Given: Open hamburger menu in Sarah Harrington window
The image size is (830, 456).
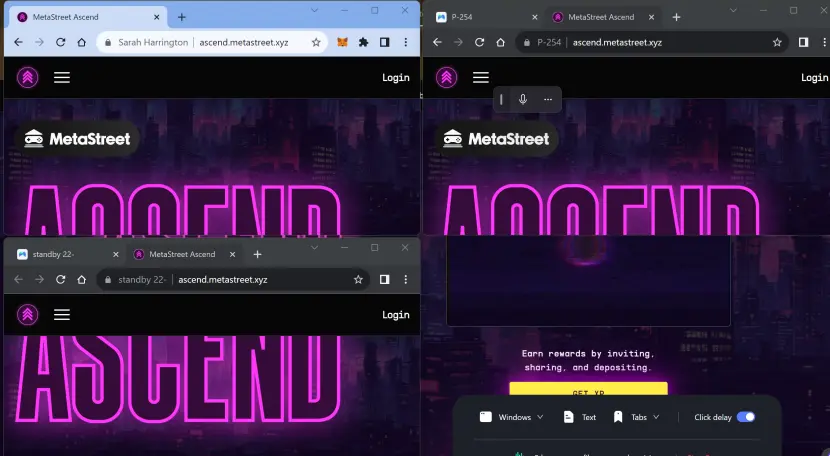Looking at the screenshot, I should (x=62, y=78).
